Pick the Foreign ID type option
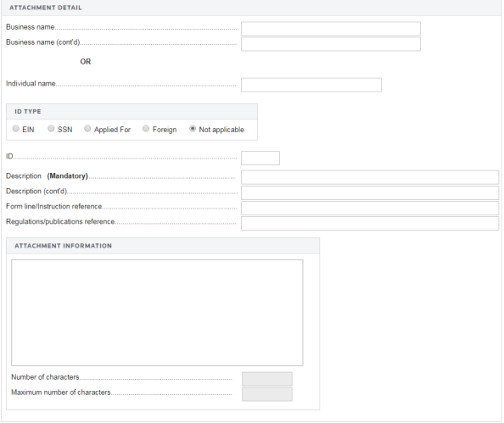Screen dimensions: 504x423 (146, 129)
